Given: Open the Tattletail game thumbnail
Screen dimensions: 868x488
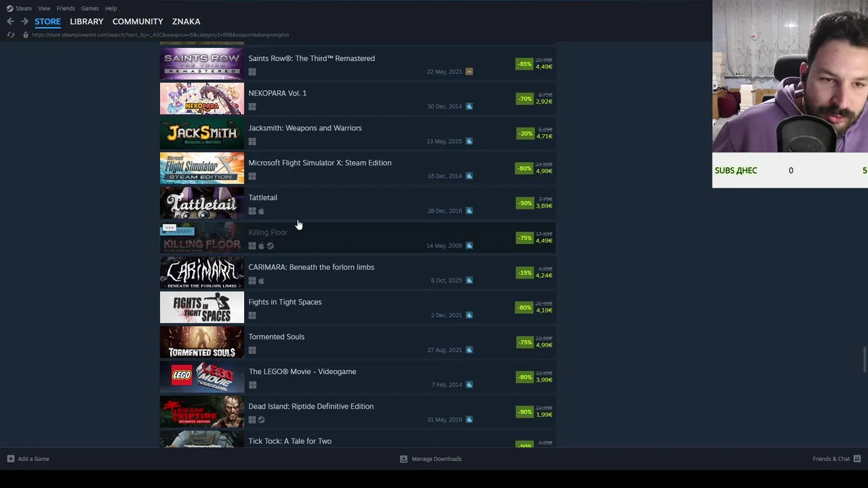Looking at the screenshot, I should click(202, 203).
